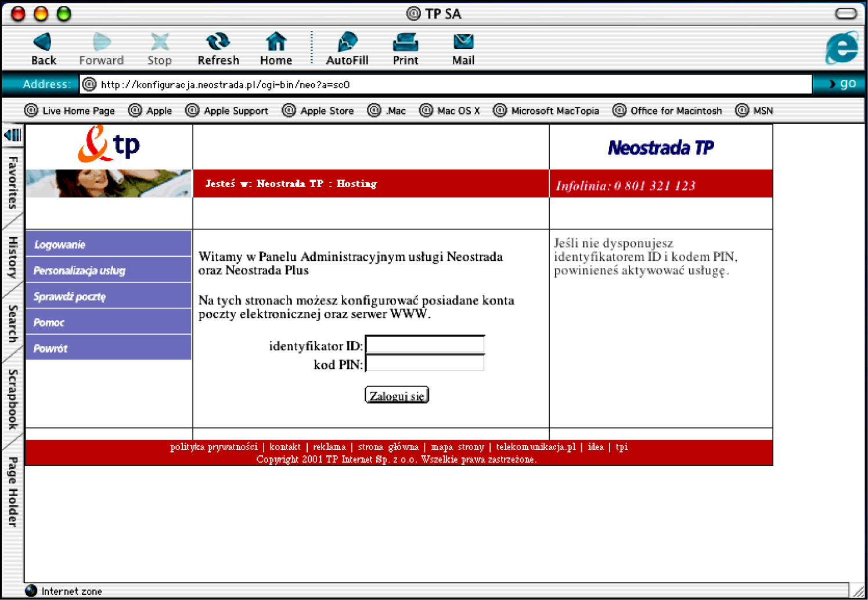Click the address bar URL field
The height and width of the screenshot is (600, 868).
[445, 85]
